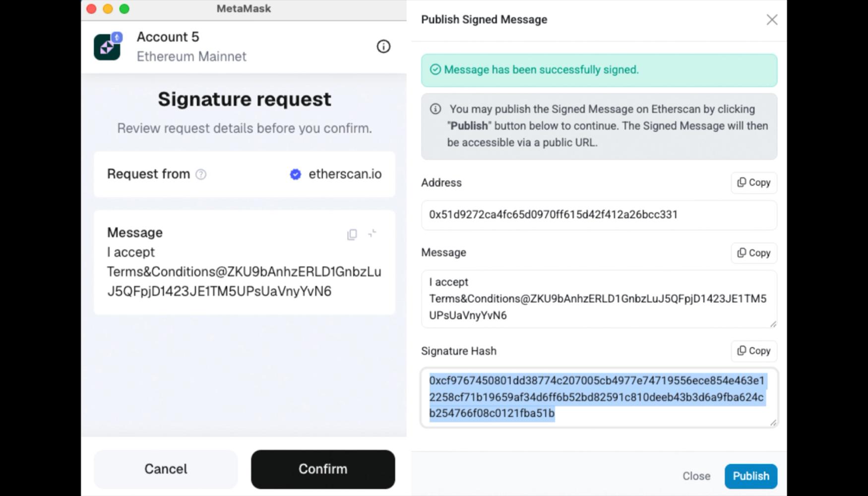Copy the Signature Hash value
The image size is (868, 496).
(754, 351)
